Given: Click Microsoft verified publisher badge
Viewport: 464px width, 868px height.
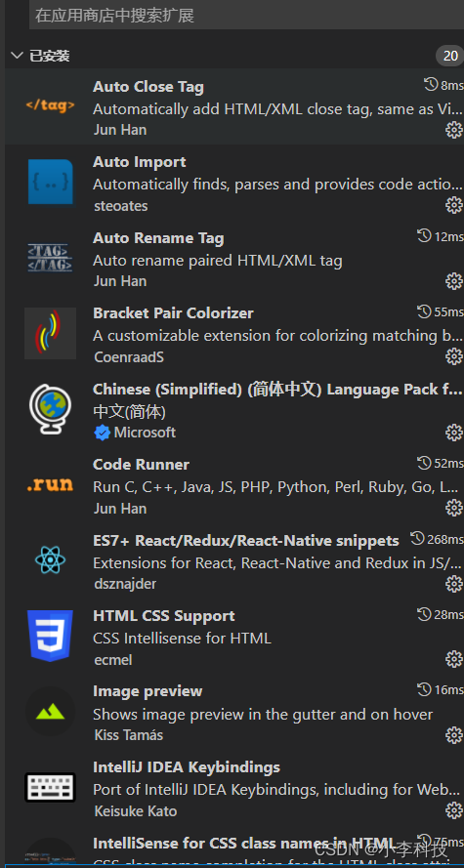Looking at the screenshot, I should (103, 433).
